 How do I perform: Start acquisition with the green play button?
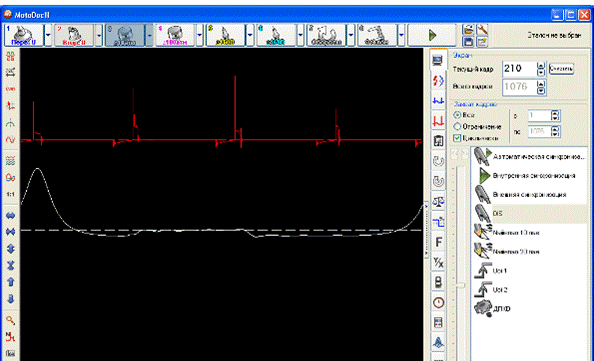coord(432,35)
